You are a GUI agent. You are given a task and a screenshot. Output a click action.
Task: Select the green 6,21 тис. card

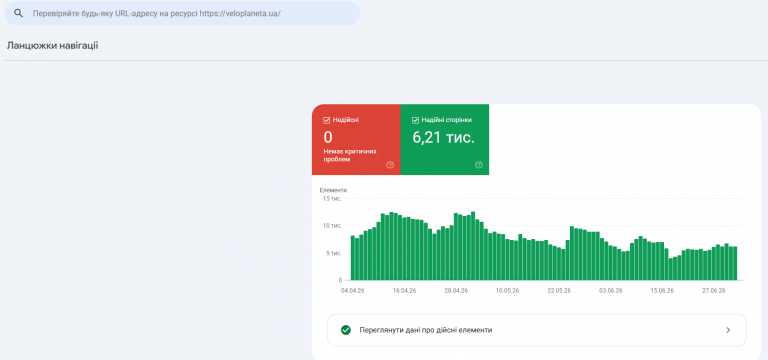[445, 140]
